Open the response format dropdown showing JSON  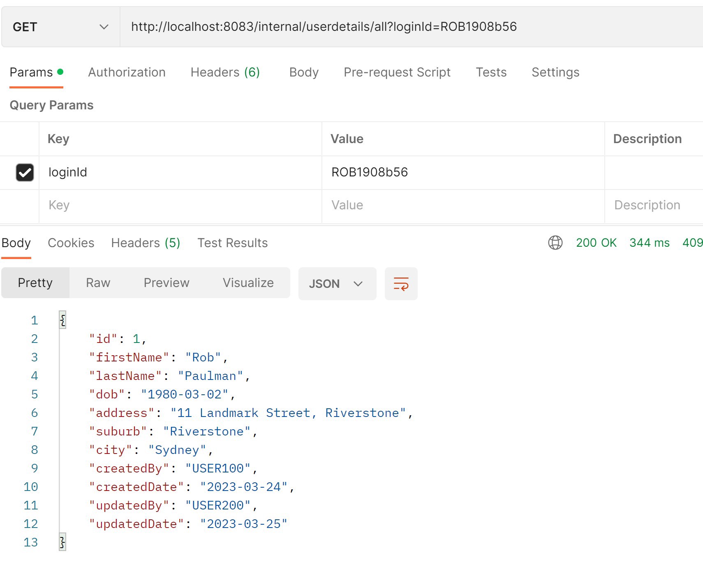tap(337, 283)
